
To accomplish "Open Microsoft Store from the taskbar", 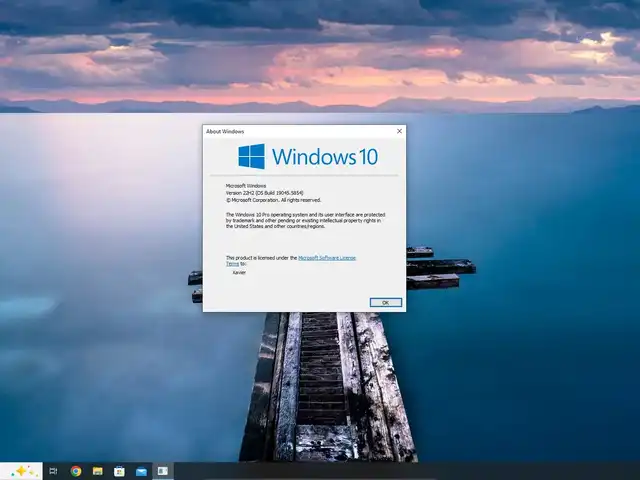I will 119,471.
